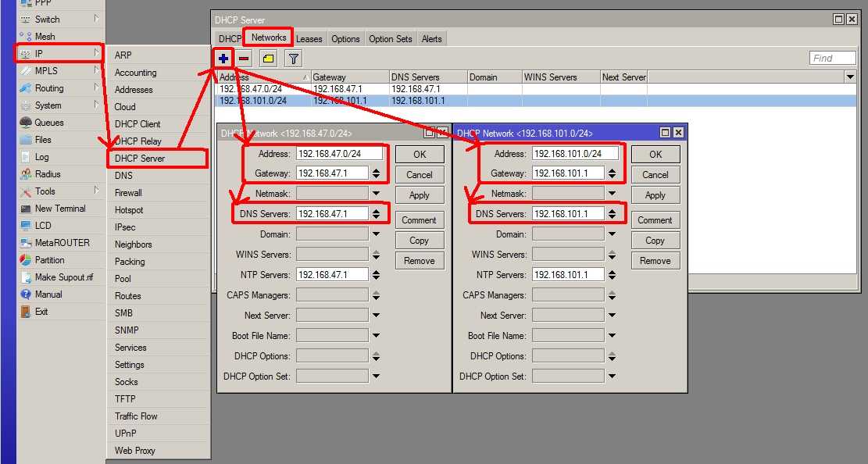Expand Netmask arrow in 192.168.101.0/24 window
The height and width of the screenshot is (464, 868).
click(x=612, y=194)
